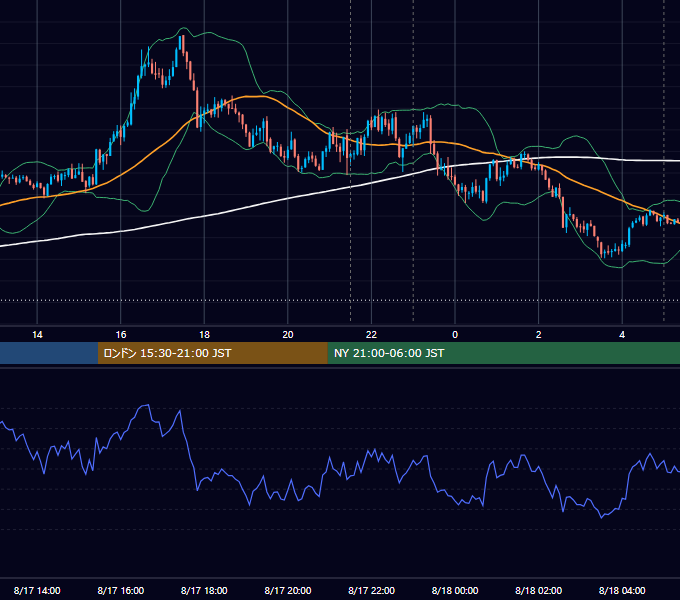
Task: Click the 8/18 04:00 time label
Action: pyautogui.click(x=622, y=590)
